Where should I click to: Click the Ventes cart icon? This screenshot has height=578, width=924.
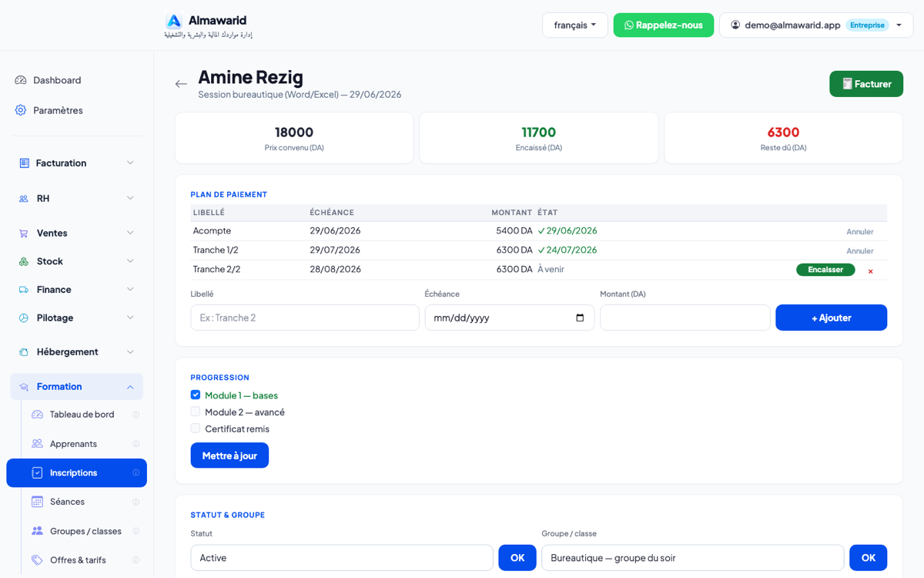click(x=24, y=234)
